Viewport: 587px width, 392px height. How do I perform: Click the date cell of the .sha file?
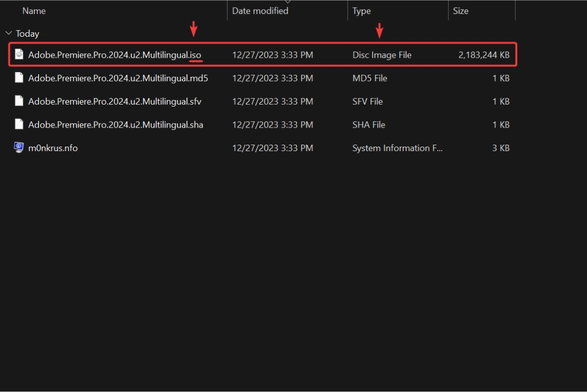tap(272, 125)
